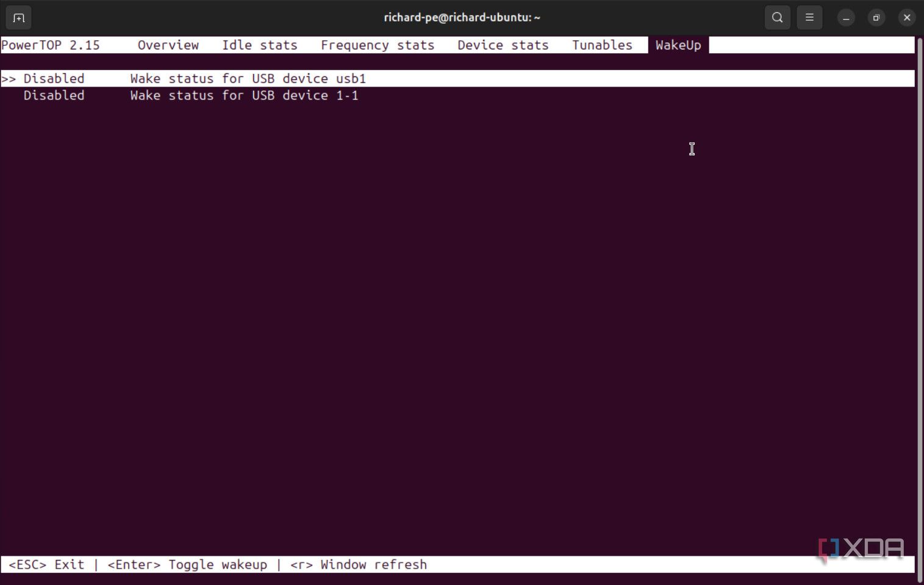Click the '<ESC> Exit' hint

pos(46,565)
